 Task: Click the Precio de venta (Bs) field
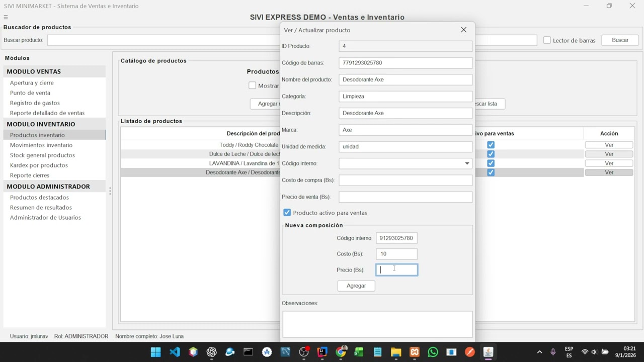pos(406,197)
